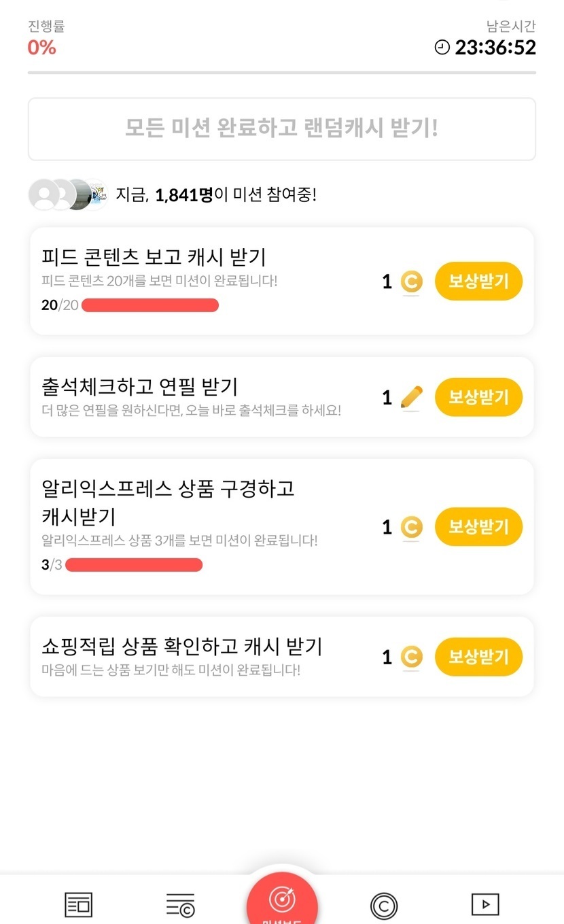Open the '출석체크하고 연필 받기' mission title

point(140,387)
